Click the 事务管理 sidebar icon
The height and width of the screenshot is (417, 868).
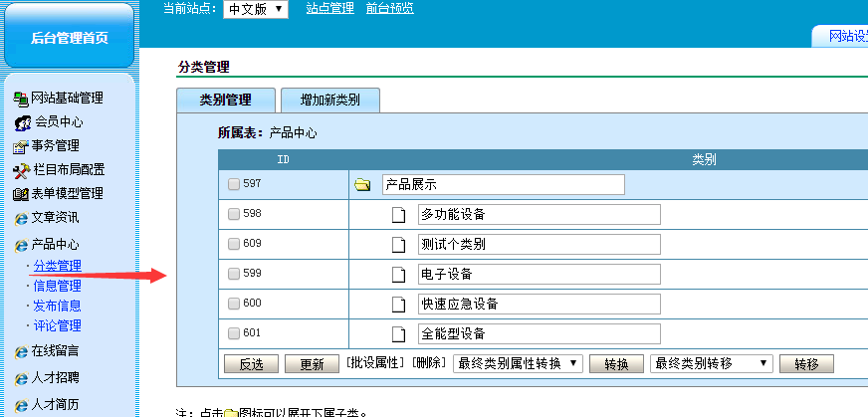pyautogui.click(x=20, y=146)
